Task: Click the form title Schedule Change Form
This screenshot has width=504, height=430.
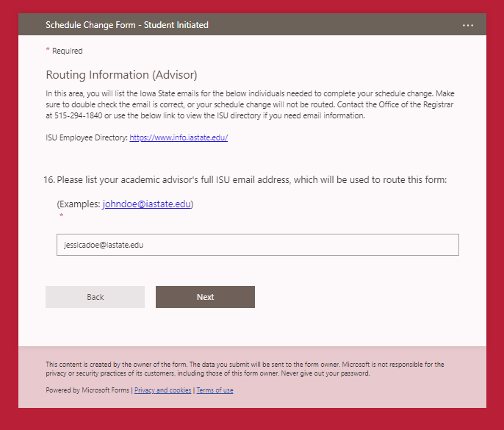Action: point(127,25)
